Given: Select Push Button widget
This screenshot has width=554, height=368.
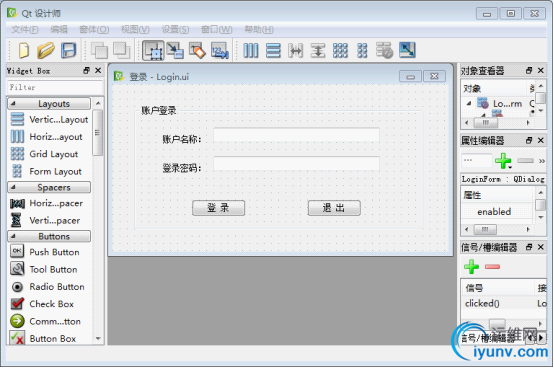Looking at the screenshot, I should tap(45, 252).
